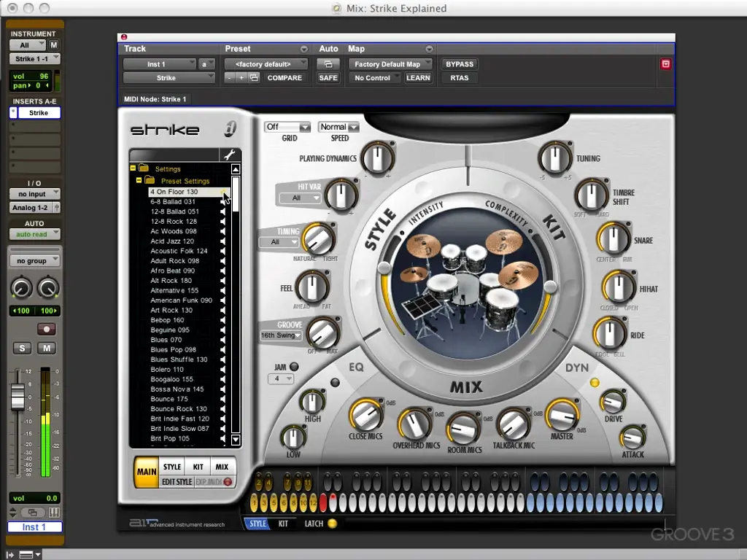The image size is (747, 560).
Task: Click the speaker icon beside Bossa Nova 145
Action: [x=223, y=389]
